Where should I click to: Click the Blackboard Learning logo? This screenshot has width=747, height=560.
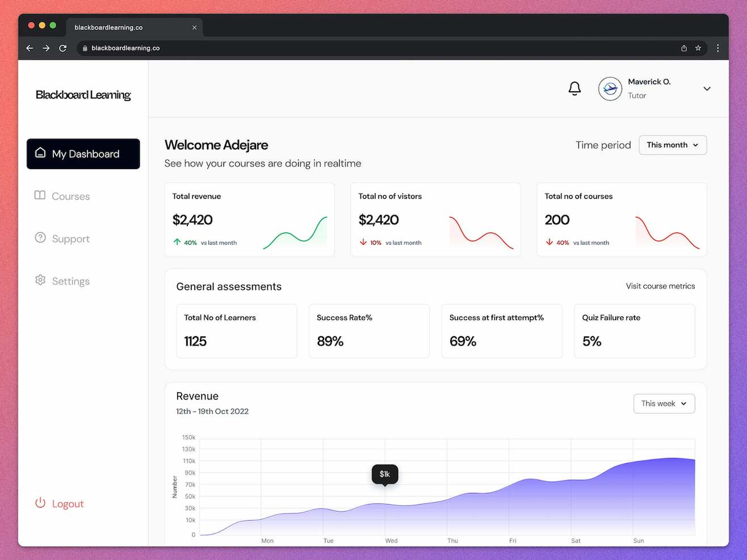[x=83, y=95]
